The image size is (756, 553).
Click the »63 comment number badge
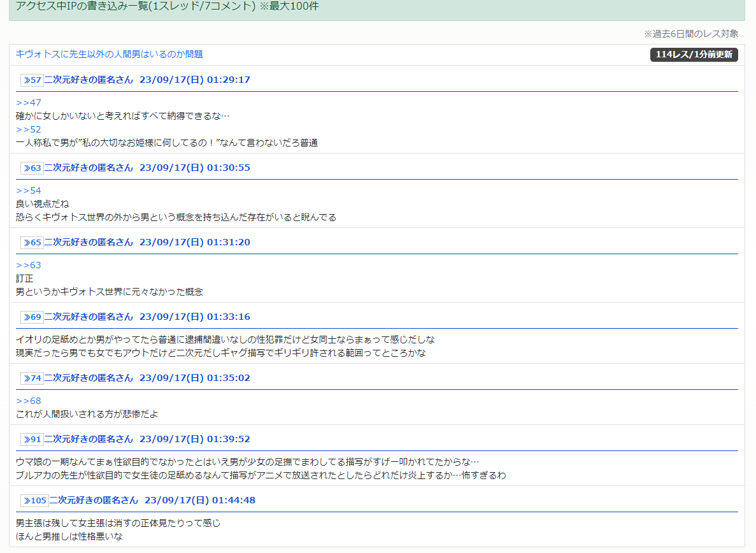pos(32,168)
